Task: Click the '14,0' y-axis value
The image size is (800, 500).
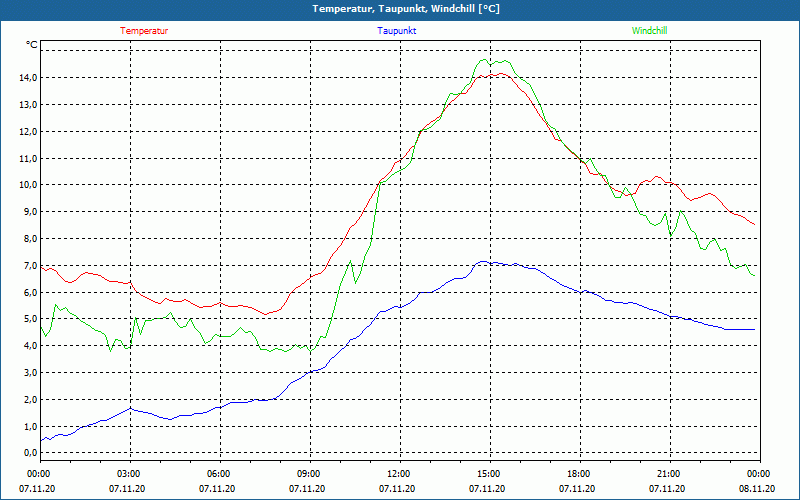Action: click(x=28, y=78)
